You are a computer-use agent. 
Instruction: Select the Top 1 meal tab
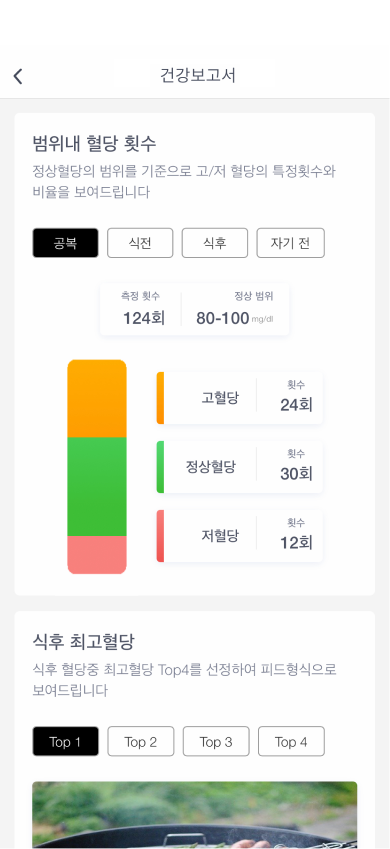66,741
